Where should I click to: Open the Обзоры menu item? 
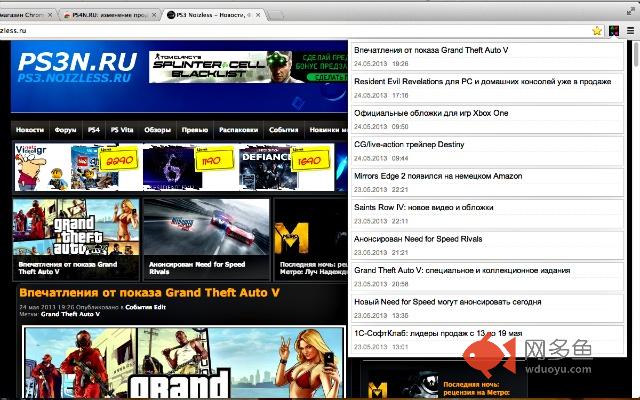pyautogui.click(x=157, y=130)
